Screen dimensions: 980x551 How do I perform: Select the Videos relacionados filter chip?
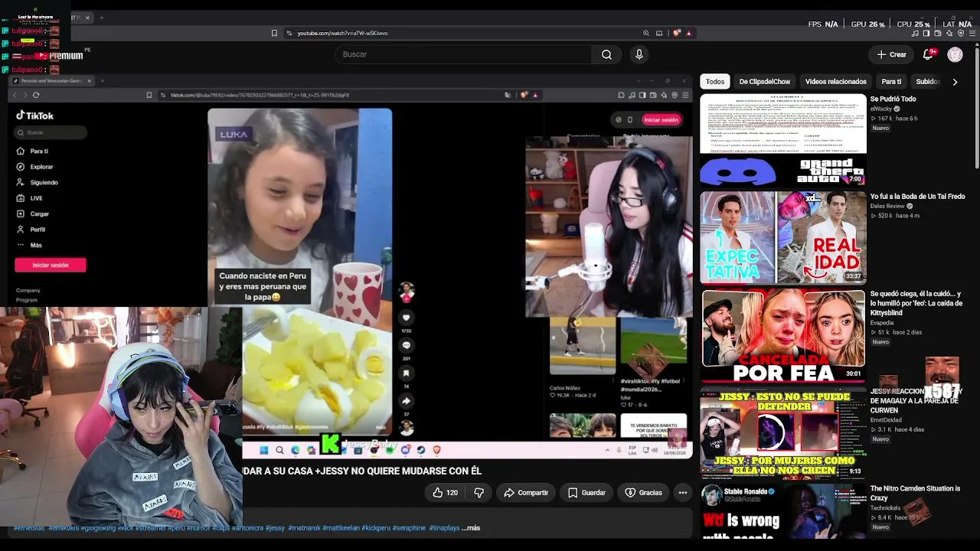point(836,82)
